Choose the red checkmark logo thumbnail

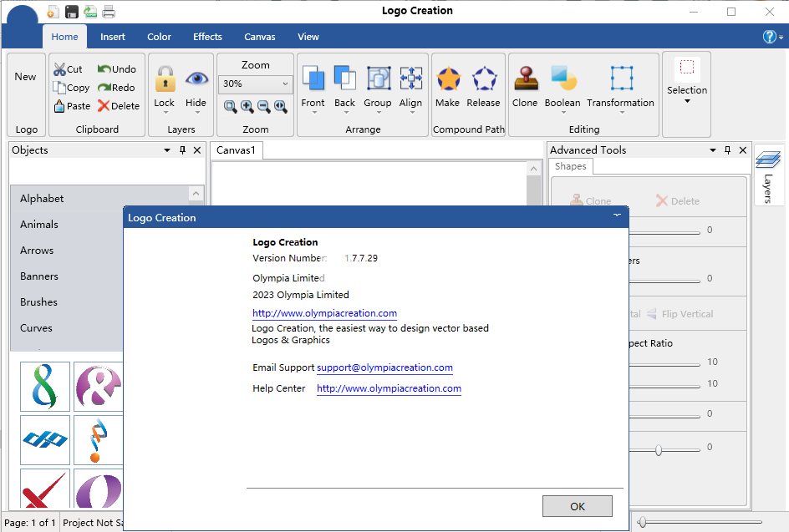[x=45, y=489]
